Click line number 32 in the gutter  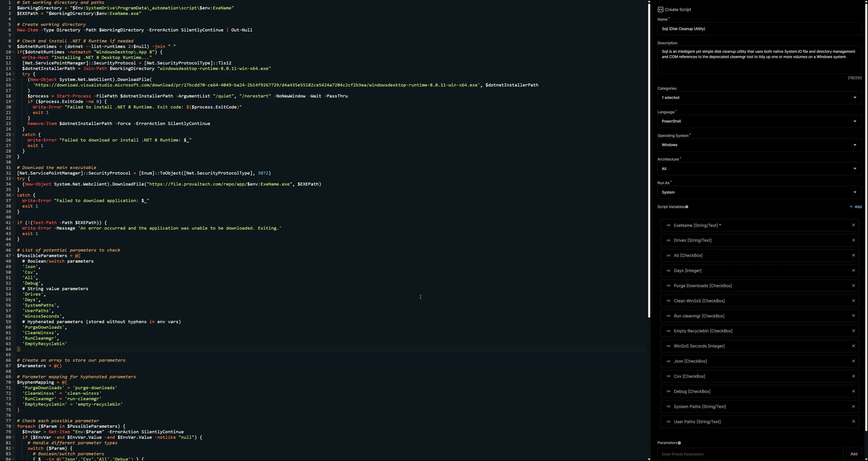tap(8, 173)
